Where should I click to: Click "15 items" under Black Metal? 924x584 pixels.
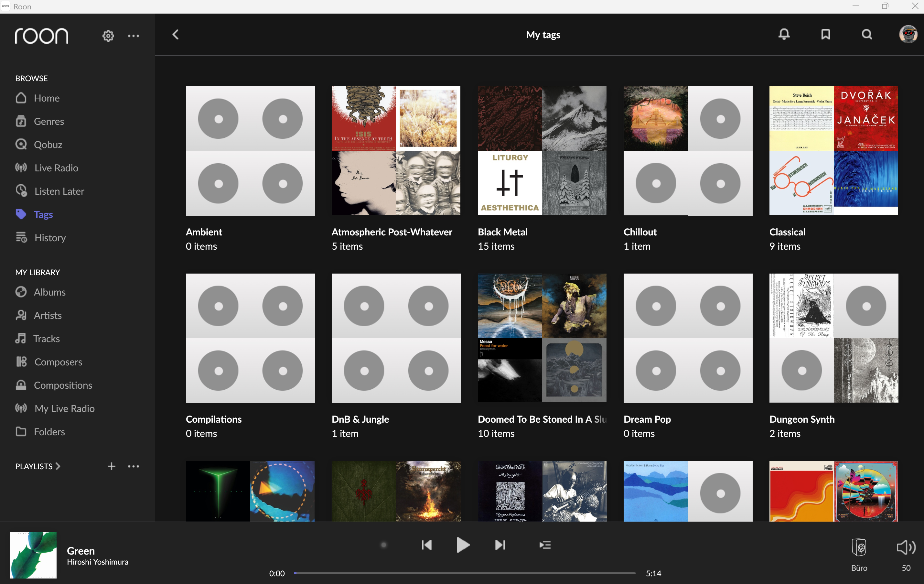[496, 246]
